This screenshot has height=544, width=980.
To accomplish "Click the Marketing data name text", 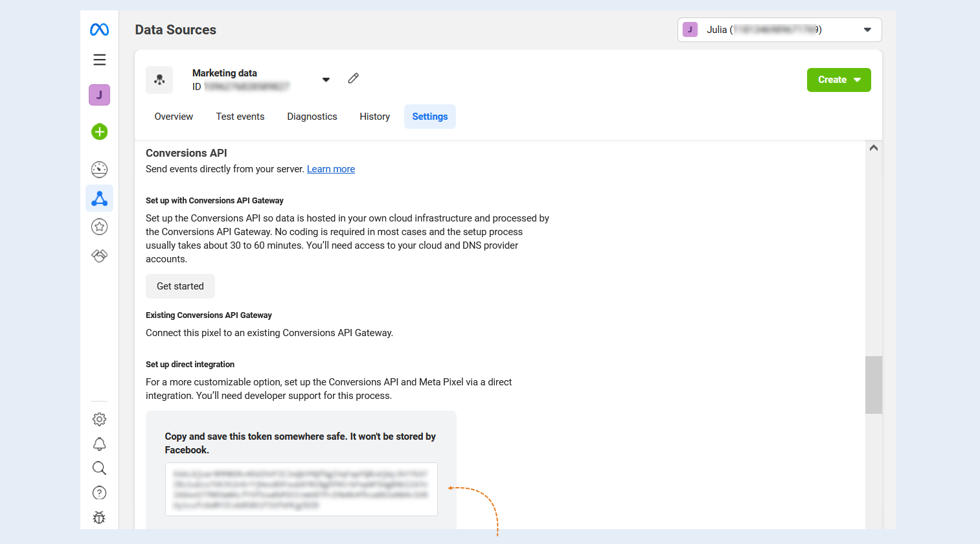I will (225, 73).
